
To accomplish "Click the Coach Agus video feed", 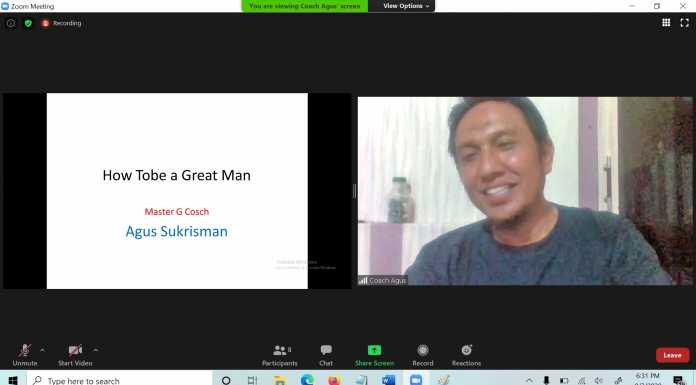I will pyautogui.click(x=525, y=191).
